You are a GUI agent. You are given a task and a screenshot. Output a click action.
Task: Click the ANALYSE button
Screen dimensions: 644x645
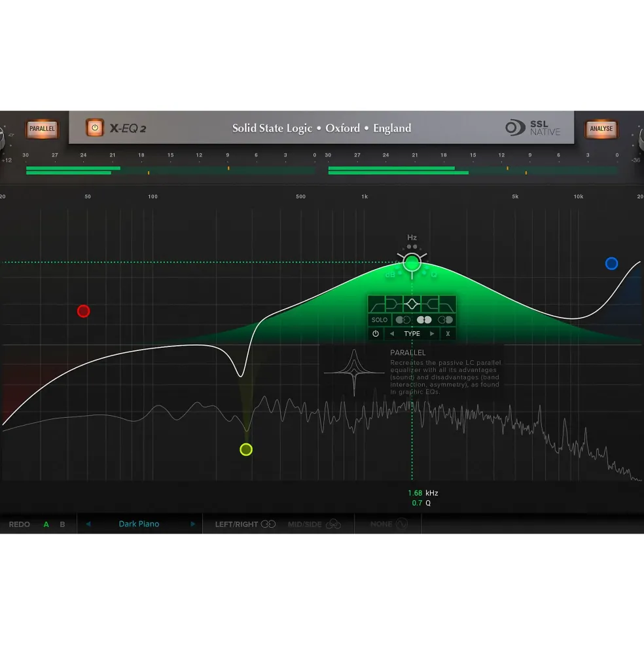[601, 129]
